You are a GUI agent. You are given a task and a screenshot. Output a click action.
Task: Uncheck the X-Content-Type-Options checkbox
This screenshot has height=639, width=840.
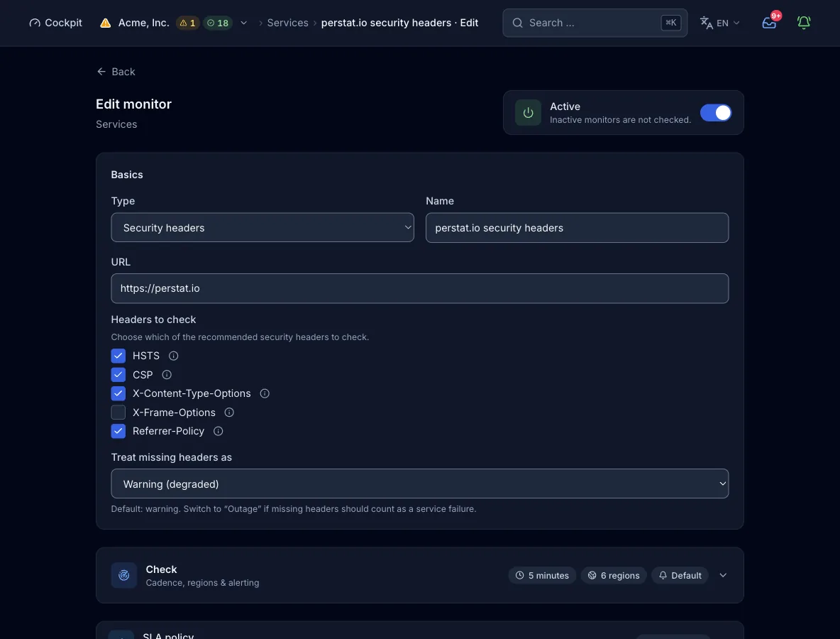click(118, 393)
